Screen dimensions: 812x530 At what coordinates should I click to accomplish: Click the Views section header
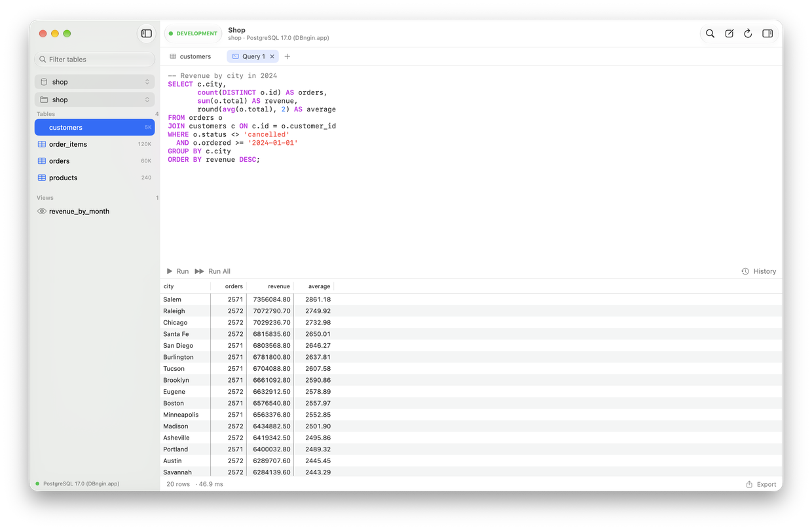[45, 197]
